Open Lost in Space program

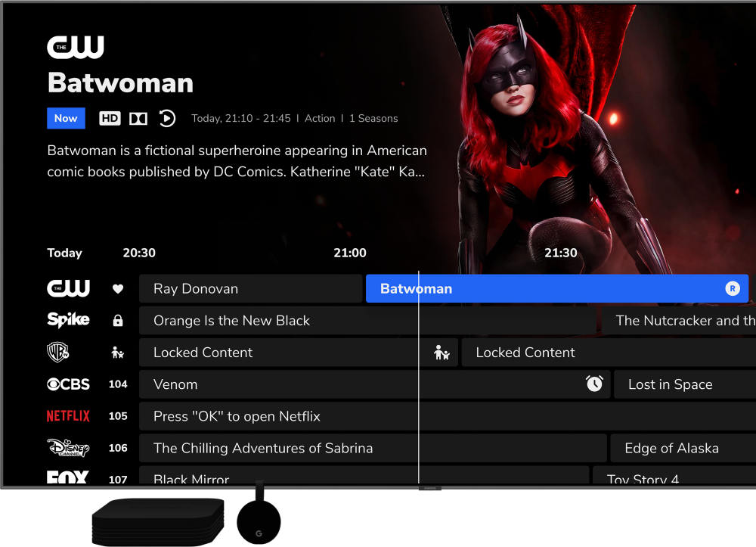coord(685,384)
